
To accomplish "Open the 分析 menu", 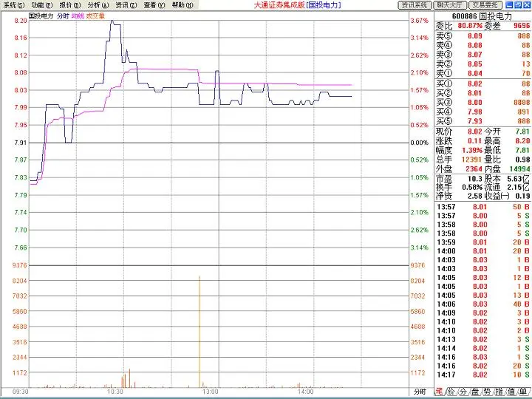I will point(98,4).
